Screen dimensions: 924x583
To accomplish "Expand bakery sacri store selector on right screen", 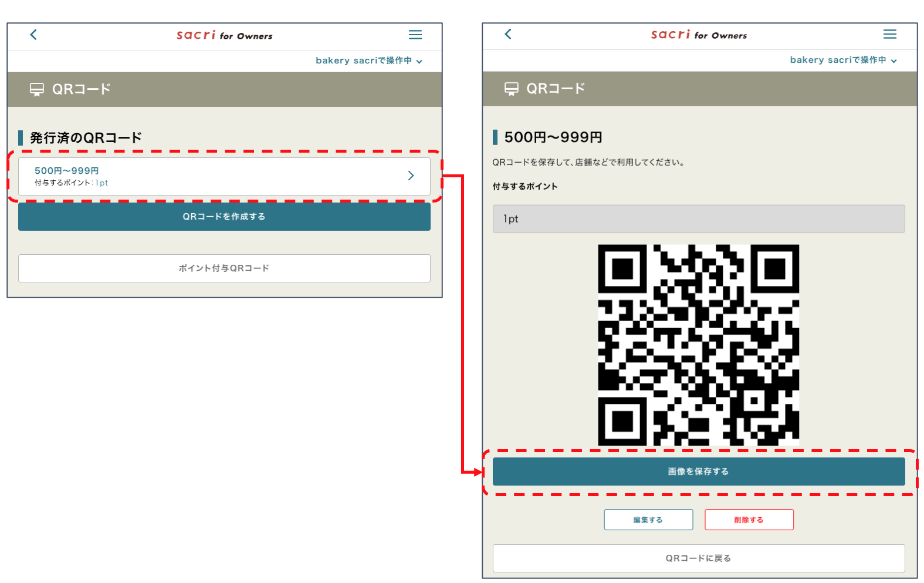I will [x=844, y=60].
